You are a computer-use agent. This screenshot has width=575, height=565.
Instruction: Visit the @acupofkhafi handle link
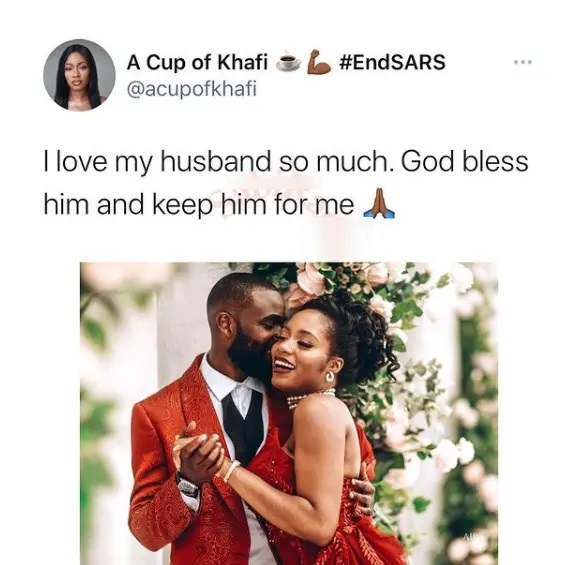[192, 89]
